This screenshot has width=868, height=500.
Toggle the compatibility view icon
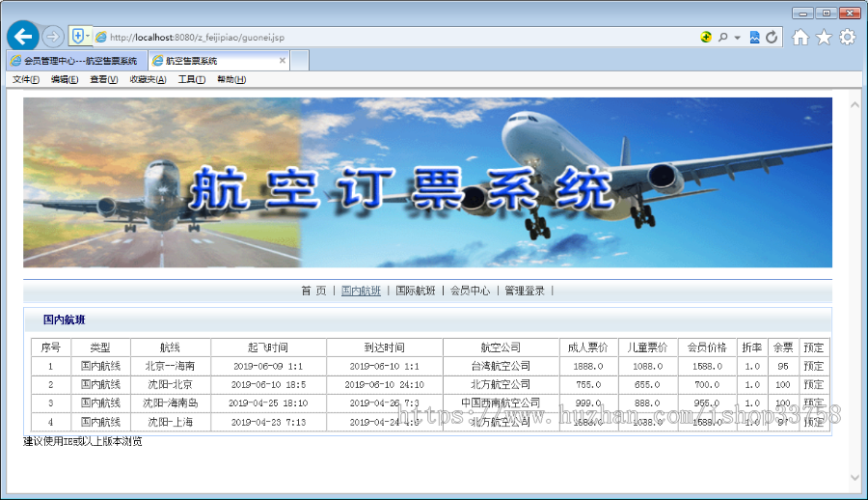(x=754, y=37)
